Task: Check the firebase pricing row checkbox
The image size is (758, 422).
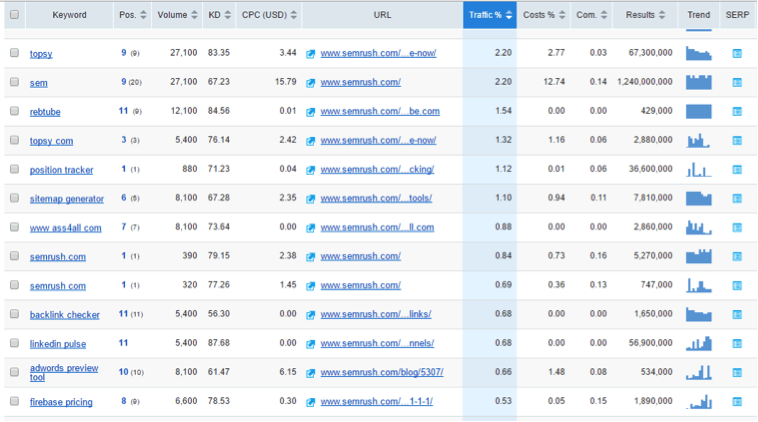Action: click(x=15, y=401)
